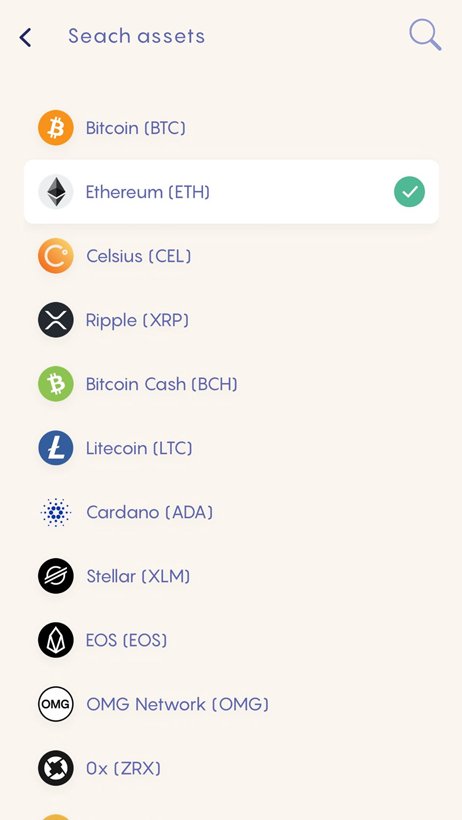462x820 pixels.
Task: Click the green Bitcoin Cash logo
Action: coord(55,384)
